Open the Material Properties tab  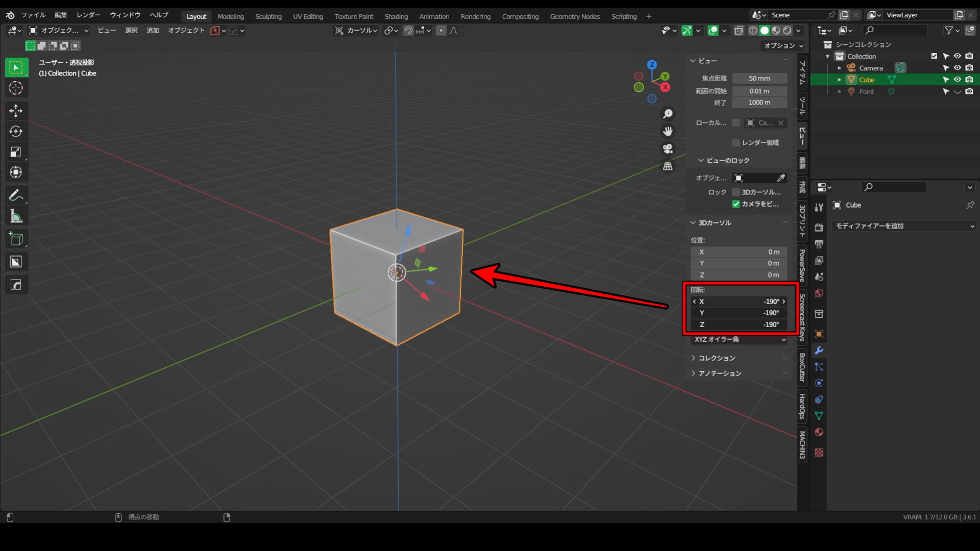(819, 432)
